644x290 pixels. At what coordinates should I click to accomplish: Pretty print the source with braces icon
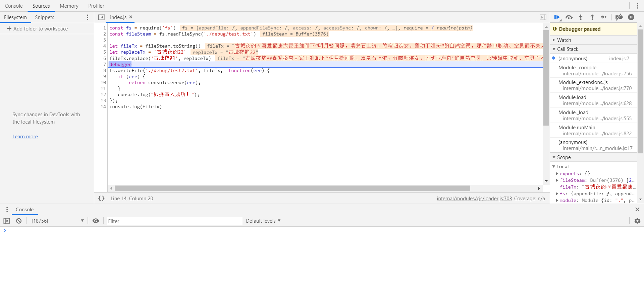(x=101, y=198)
